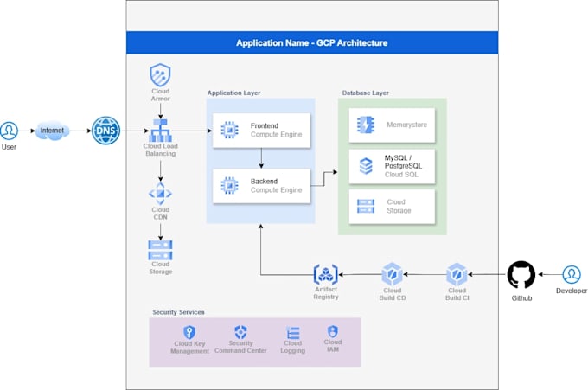The width and height of the screenshot is (588, 390).
Task: Click the Cloud IAM shield icon
Action: [333, 331]
